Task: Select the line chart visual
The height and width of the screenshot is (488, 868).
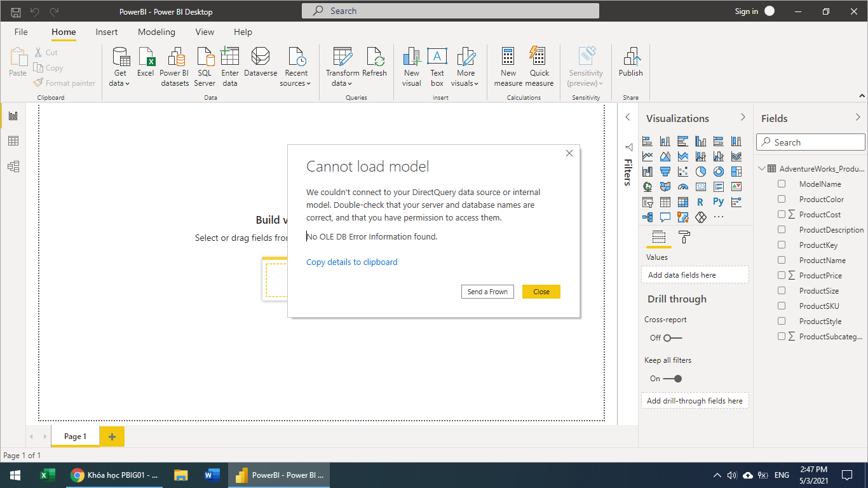Action: (x=648, y=156)
